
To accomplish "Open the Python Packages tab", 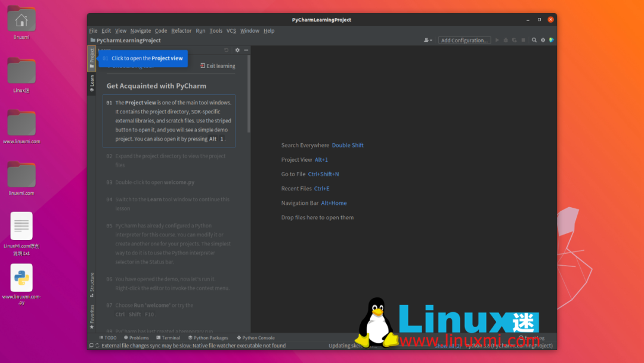I will click(x=208, y=338).
